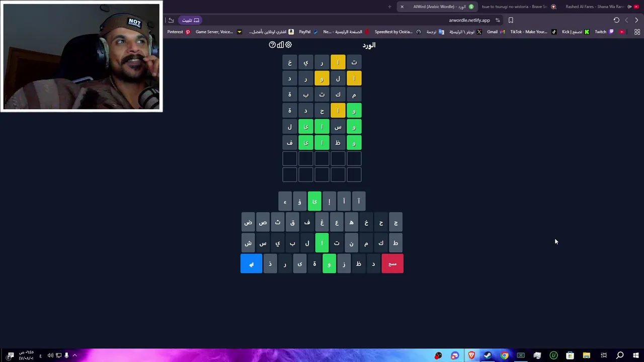
Task: Tap the ط keyboard key
Action: [x=395, y=243]
